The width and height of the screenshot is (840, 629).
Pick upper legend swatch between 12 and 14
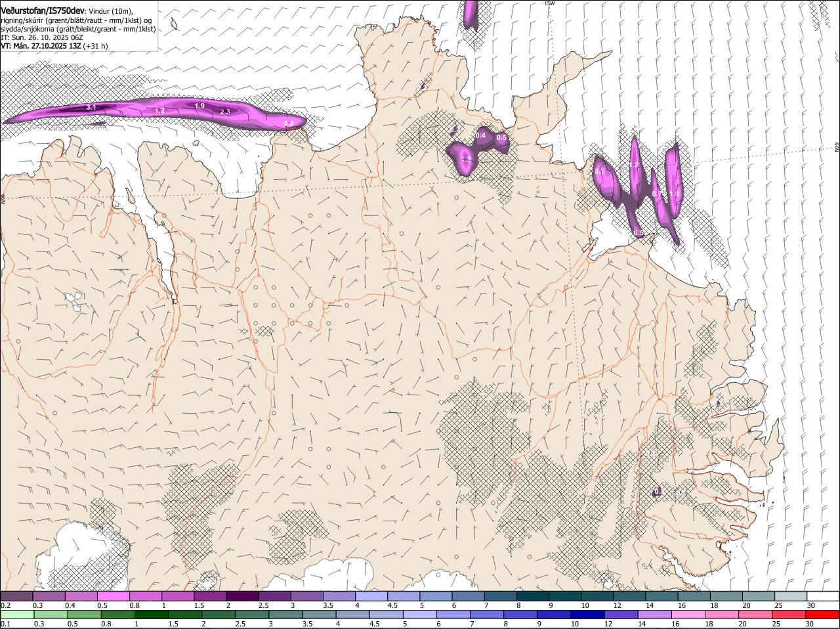pyautogui.click(x=630, y=596)
